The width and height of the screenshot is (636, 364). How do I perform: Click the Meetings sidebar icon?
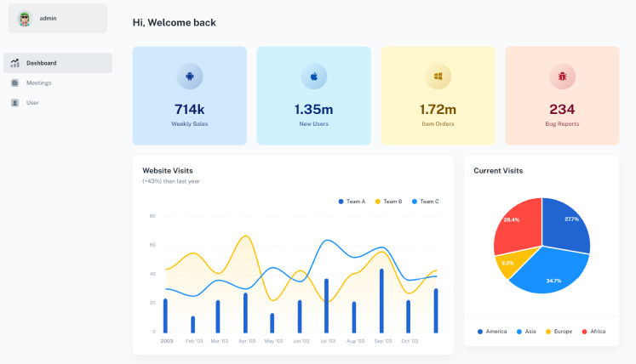[x=15, y=82]
